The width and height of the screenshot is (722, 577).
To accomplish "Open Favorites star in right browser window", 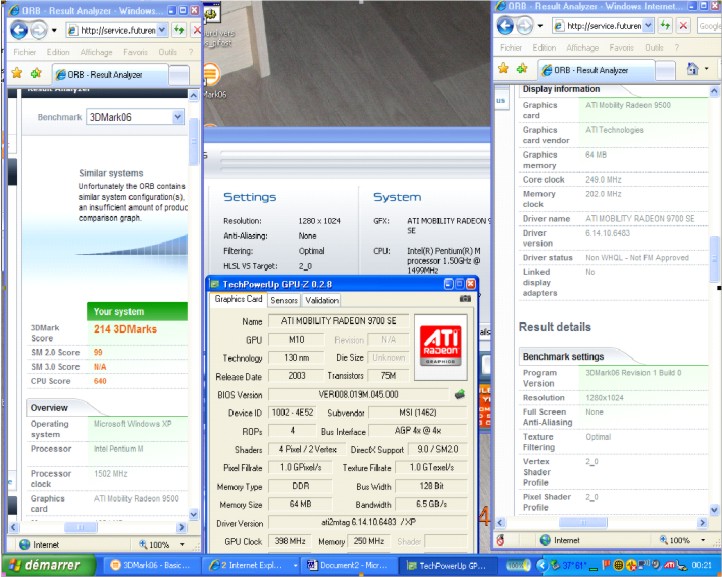I will 503,69.
